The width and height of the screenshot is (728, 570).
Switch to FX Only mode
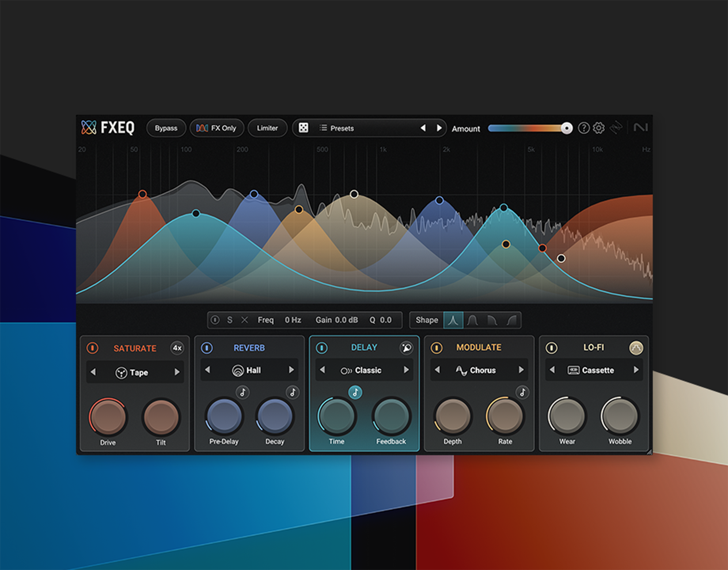point(216,128)
